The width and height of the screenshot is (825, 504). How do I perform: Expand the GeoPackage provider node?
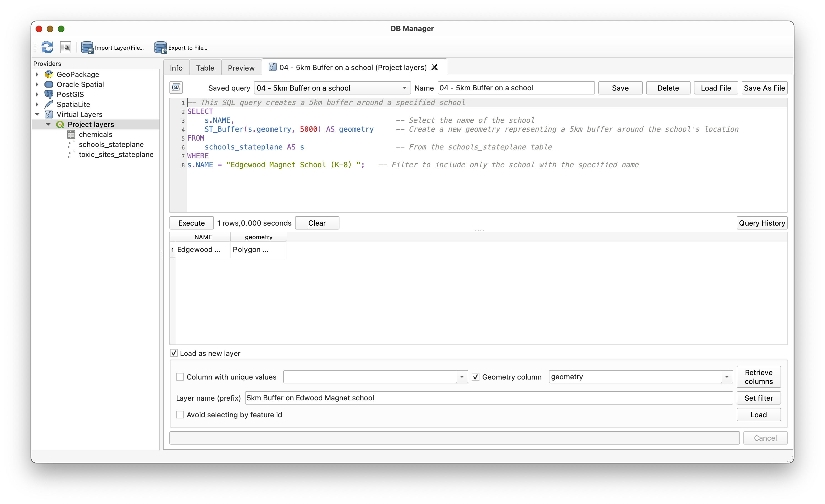coord(37,74)
